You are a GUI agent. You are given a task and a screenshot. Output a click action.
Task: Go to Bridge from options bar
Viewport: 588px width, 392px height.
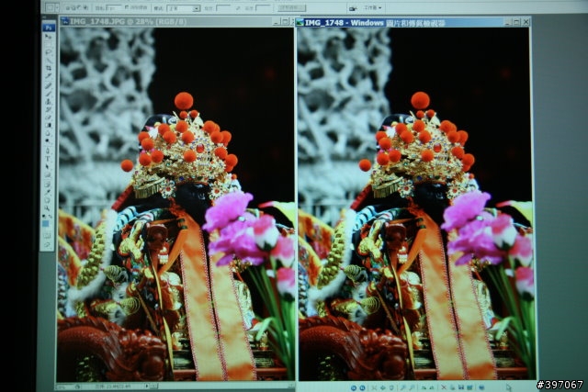(x=353, y=8)
